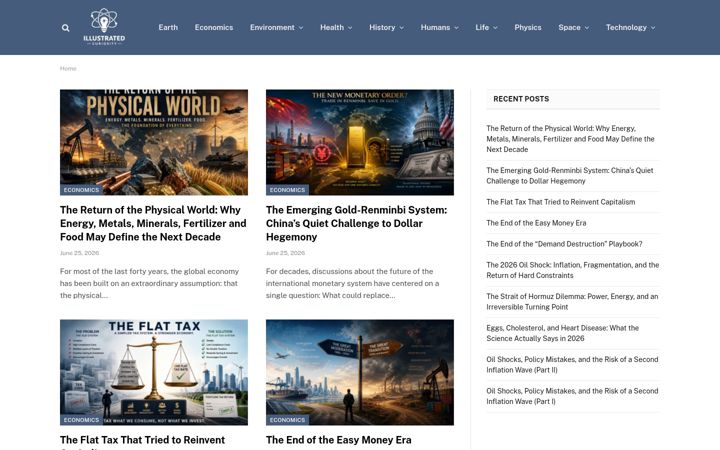Click the RECENT POSTS sidebar heading
The width and height of the screenshot is (720, 450).
point(521,99)
